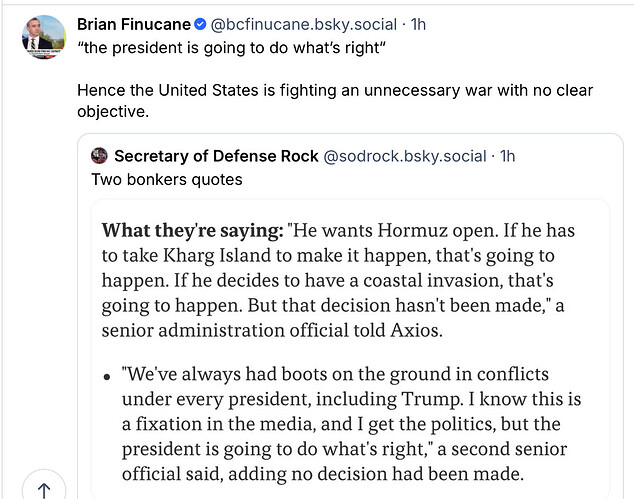Click the Secretary of Defense Rock name
Viewport: 634px width, 499px height.
[x=218, y=156]
